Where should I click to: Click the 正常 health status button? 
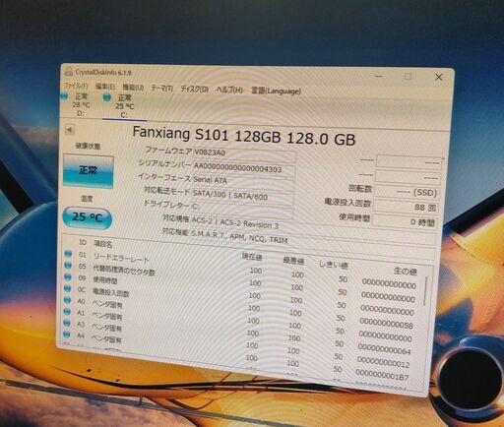coord(89,171)
